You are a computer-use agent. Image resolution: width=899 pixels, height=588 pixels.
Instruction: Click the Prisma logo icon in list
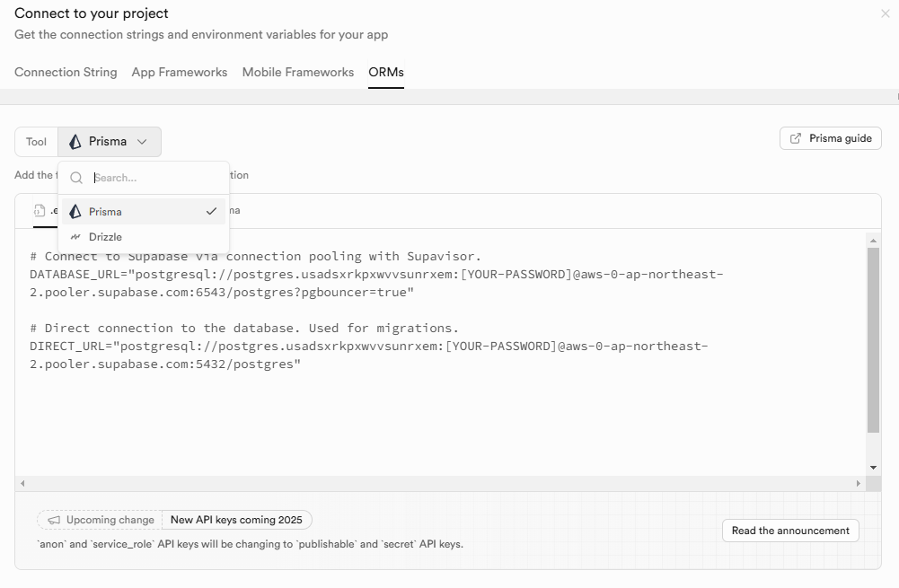click(x=75, y=212)
